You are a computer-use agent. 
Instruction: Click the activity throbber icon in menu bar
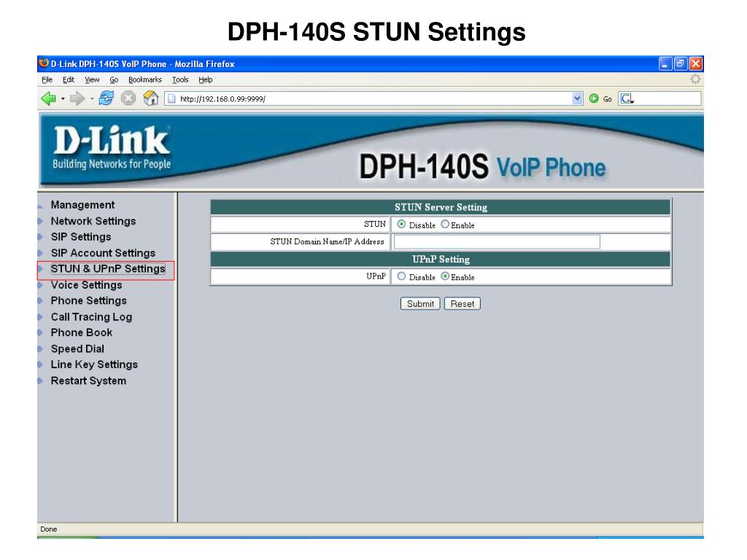coord(695,79)
